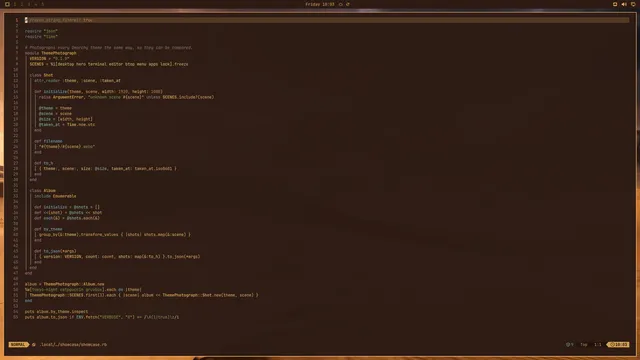
Task: Click the 'def filename' line
Action: pyautogui.click(x=48, y=141)
